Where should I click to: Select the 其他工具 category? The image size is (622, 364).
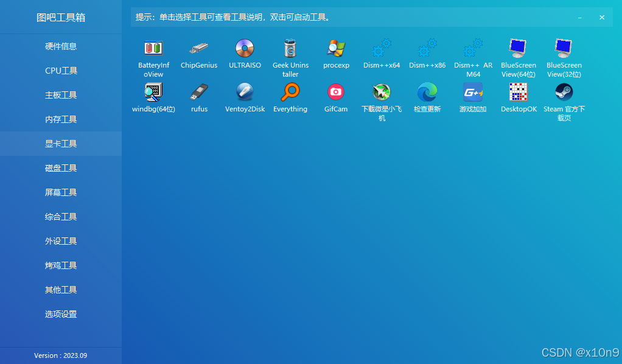click(61, 290)
